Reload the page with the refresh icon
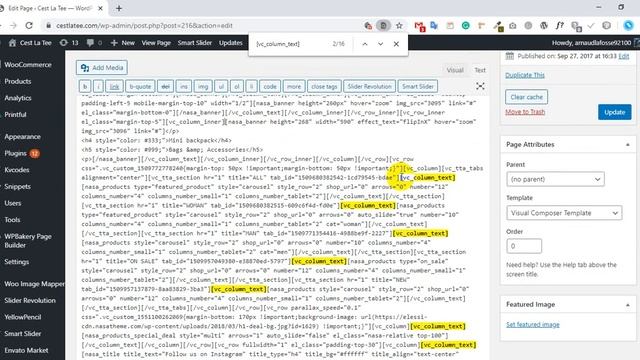 point(29,25)
